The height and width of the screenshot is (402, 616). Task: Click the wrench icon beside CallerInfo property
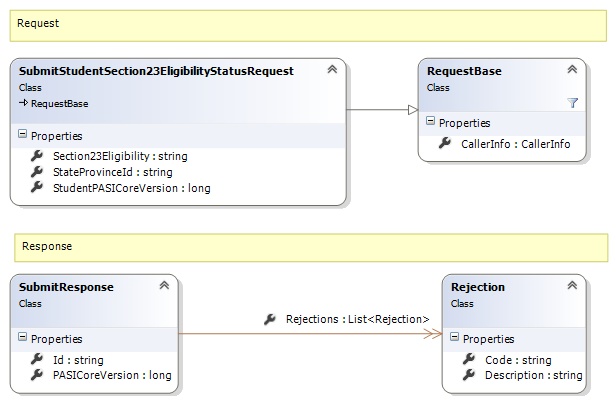(445, 144)
